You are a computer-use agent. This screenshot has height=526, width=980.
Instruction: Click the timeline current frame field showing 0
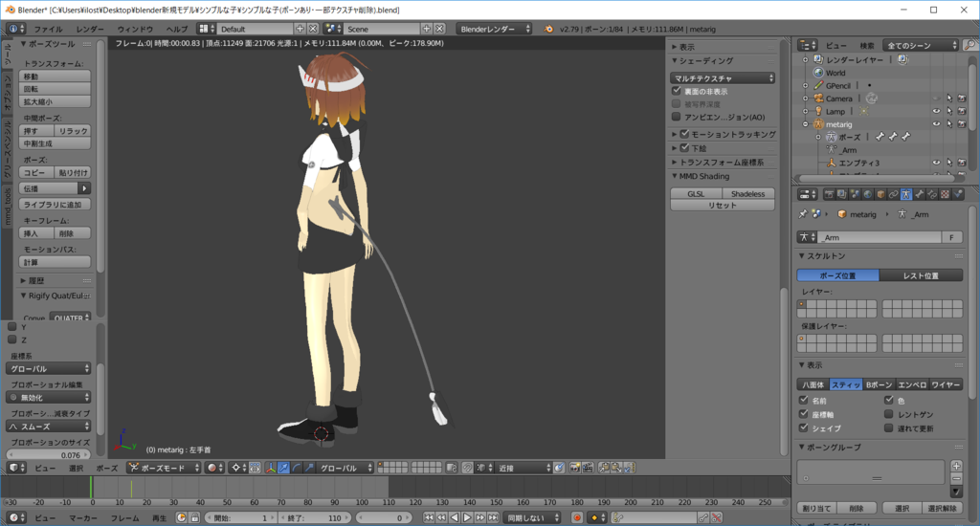coord(385,518)
